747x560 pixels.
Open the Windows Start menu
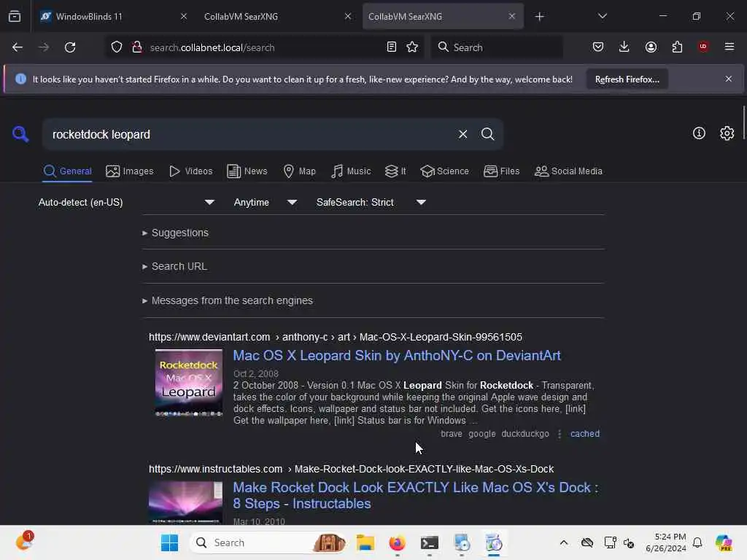[169, 542]
